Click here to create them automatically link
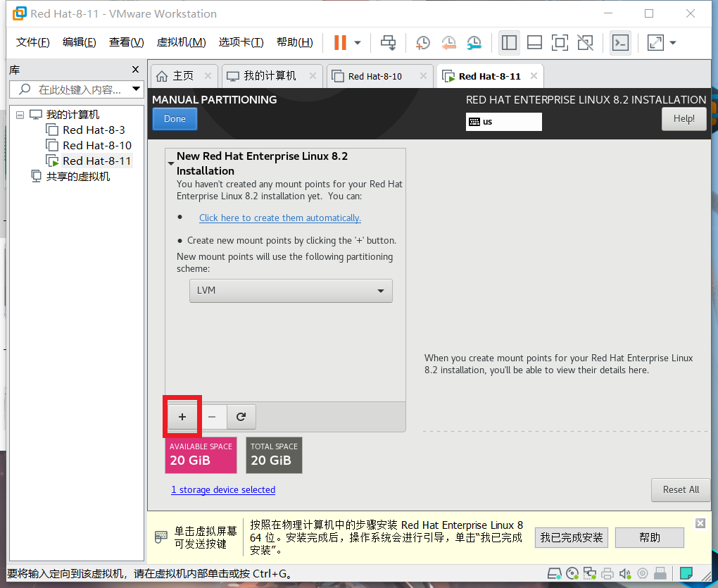 [279, 218]
